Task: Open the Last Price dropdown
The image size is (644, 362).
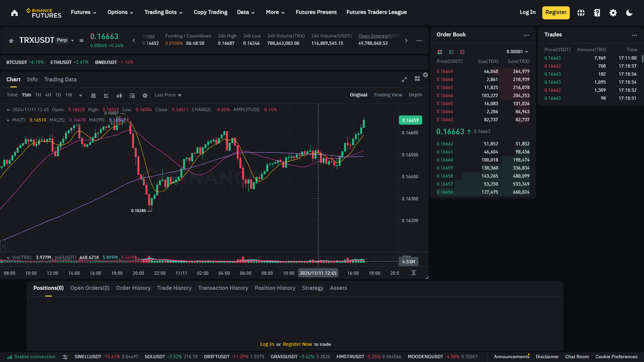Action: click(x=168, y=95)
